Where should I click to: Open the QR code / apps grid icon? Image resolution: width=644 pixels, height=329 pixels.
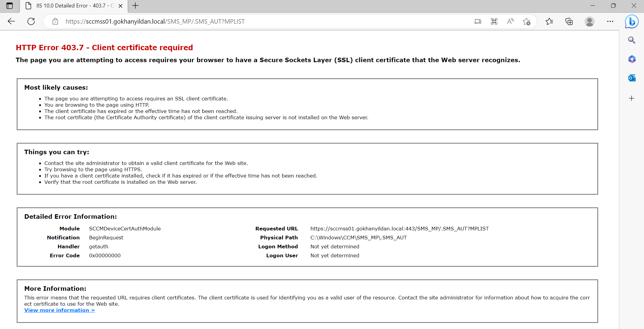click(494, 22)
